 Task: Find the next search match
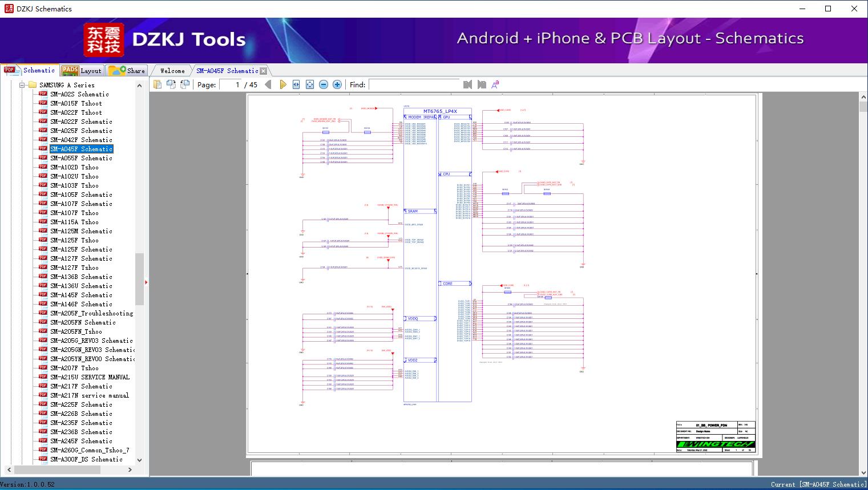[482, 84]
